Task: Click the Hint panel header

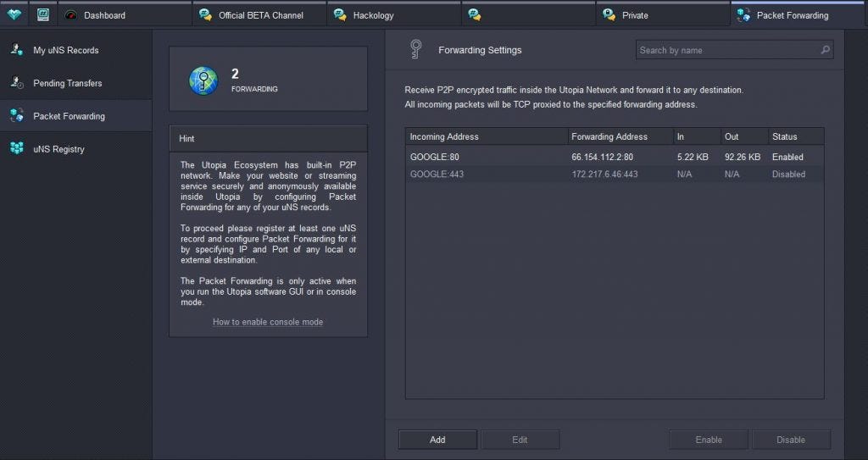Action: tap(268, 138)
